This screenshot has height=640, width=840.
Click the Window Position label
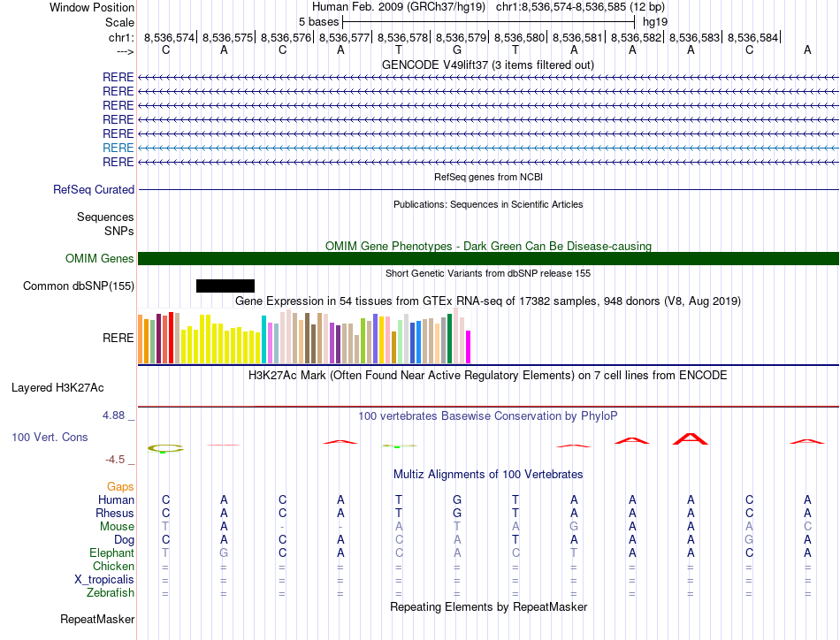pos(92,7)
